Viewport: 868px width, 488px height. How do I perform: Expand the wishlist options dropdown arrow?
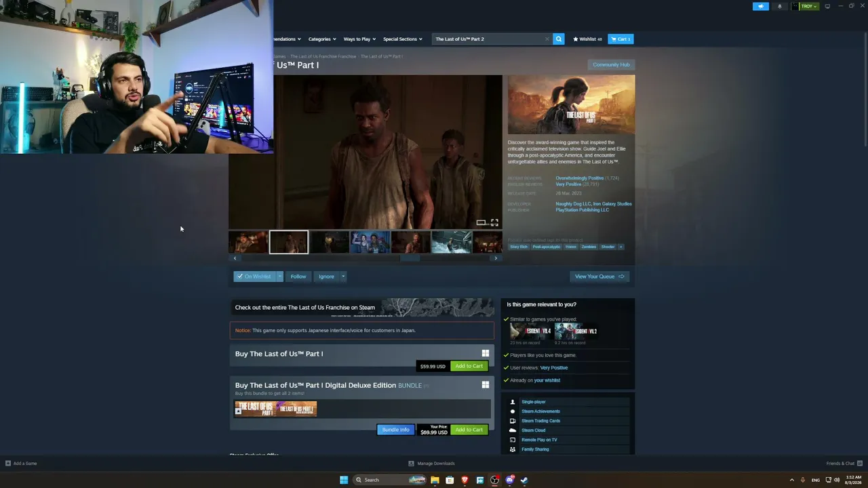[x=279, y=277]
